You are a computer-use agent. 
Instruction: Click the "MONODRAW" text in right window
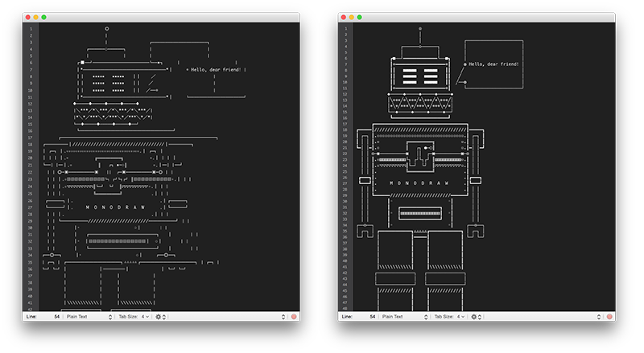[419, 183]
